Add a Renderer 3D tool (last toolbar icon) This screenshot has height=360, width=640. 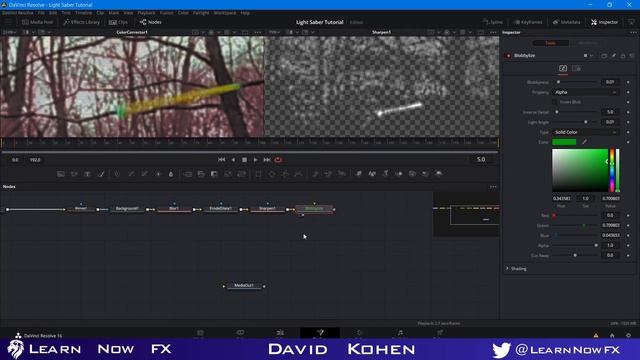[439, 174]
